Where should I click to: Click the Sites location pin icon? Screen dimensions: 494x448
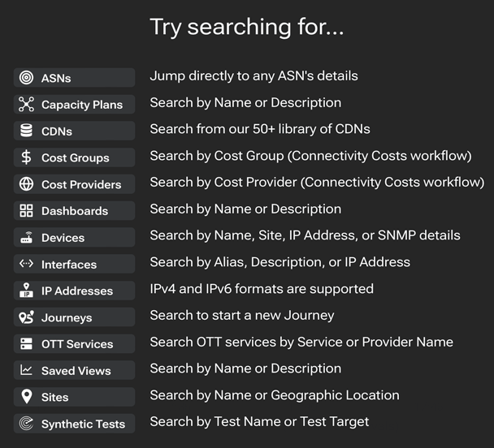point(26,397)
